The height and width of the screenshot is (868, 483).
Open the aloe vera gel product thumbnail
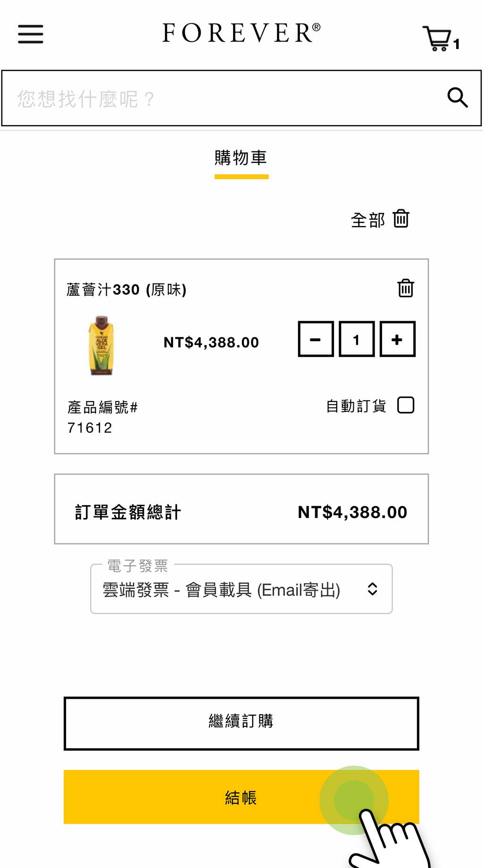point(101,345)
